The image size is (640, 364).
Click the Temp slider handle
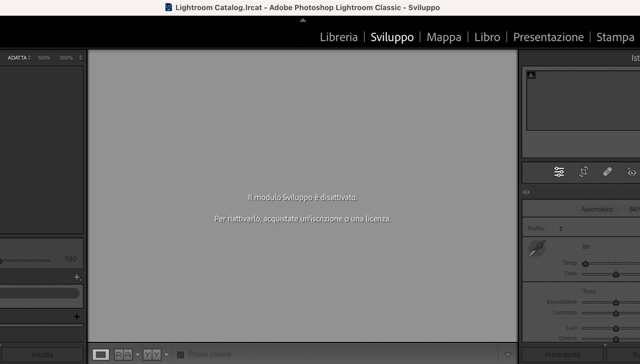[586, 264]
